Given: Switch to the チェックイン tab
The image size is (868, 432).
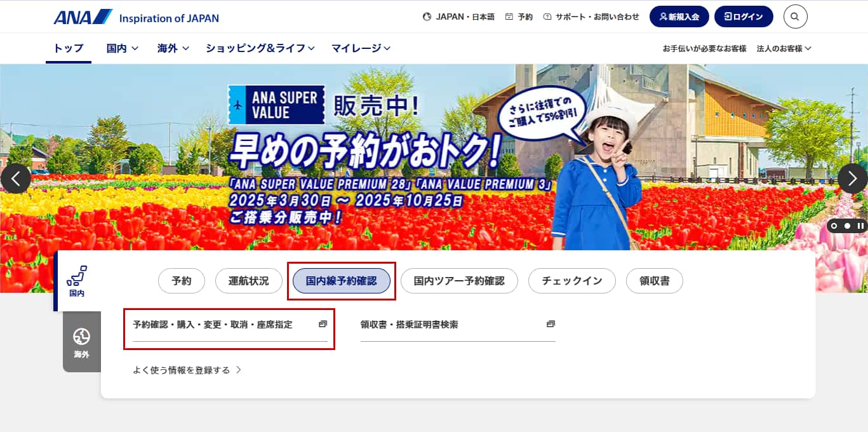Looking at the screenshot, I should tap(571, 281).
